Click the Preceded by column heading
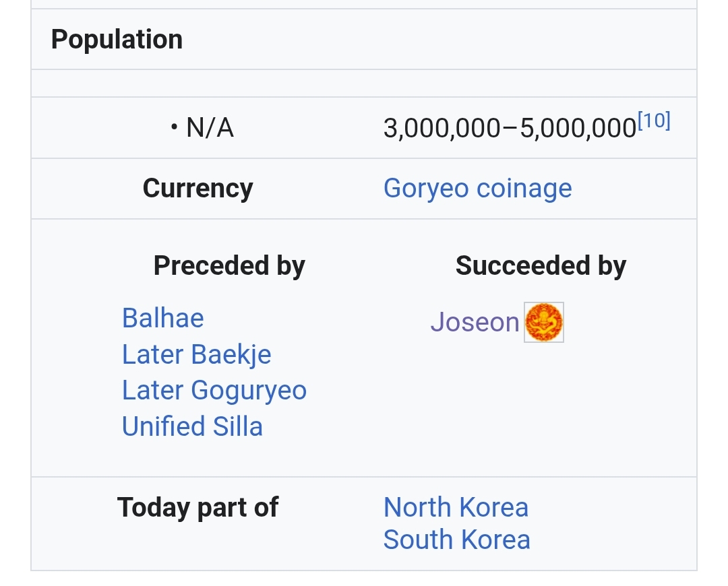Image resolution: width=728 pixels, height=586 pixels. pos(229,266)
